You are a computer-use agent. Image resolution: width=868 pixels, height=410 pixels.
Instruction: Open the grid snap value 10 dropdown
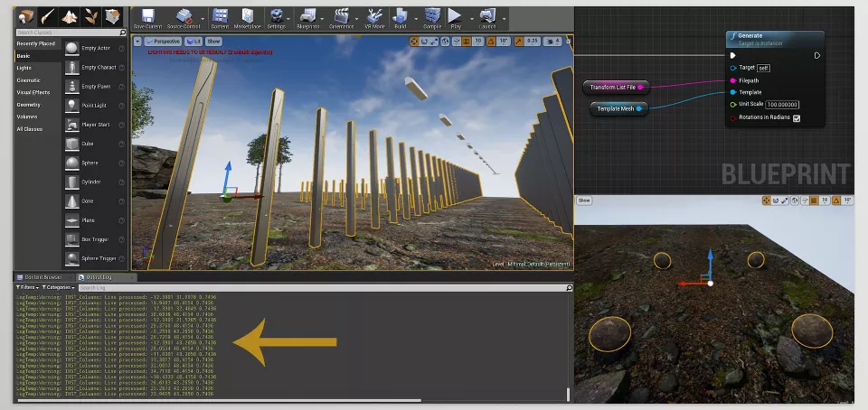click(477, 42)
